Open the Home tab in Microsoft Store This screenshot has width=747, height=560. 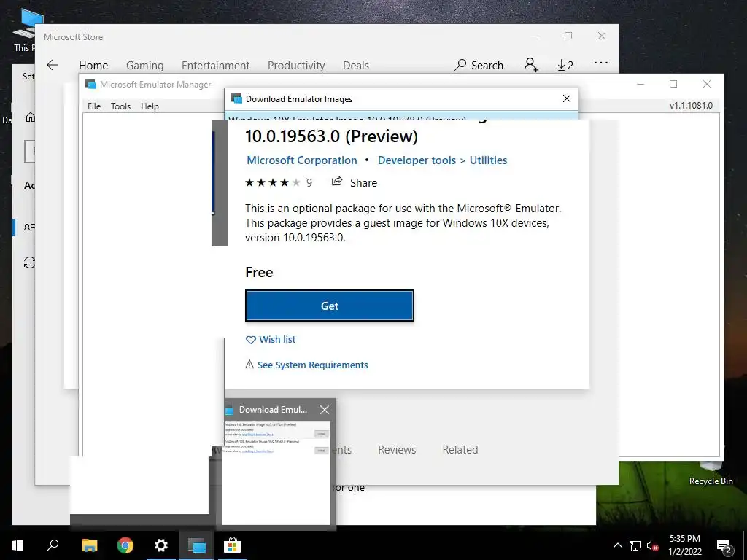(93, 65)
